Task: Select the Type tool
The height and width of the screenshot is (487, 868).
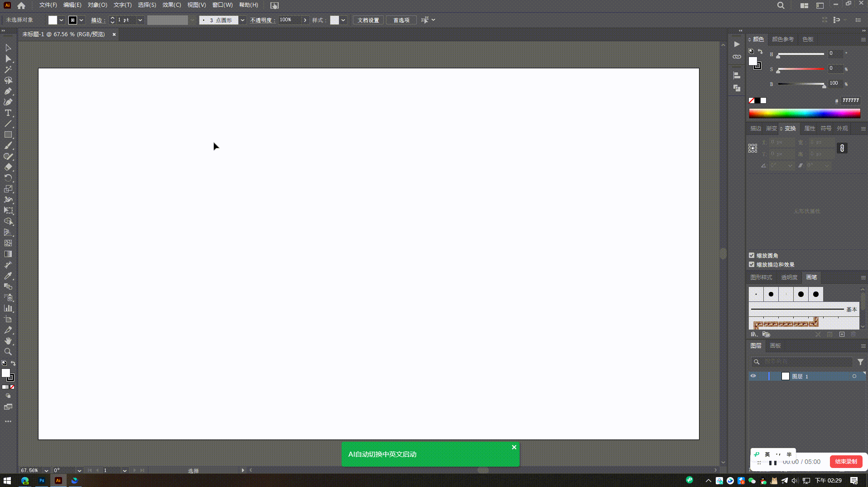Action: (x=8, y=113)
